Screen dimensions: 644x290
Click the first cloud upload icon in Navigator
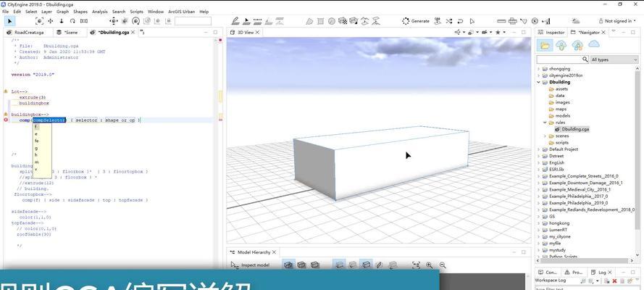coord(561,45)
